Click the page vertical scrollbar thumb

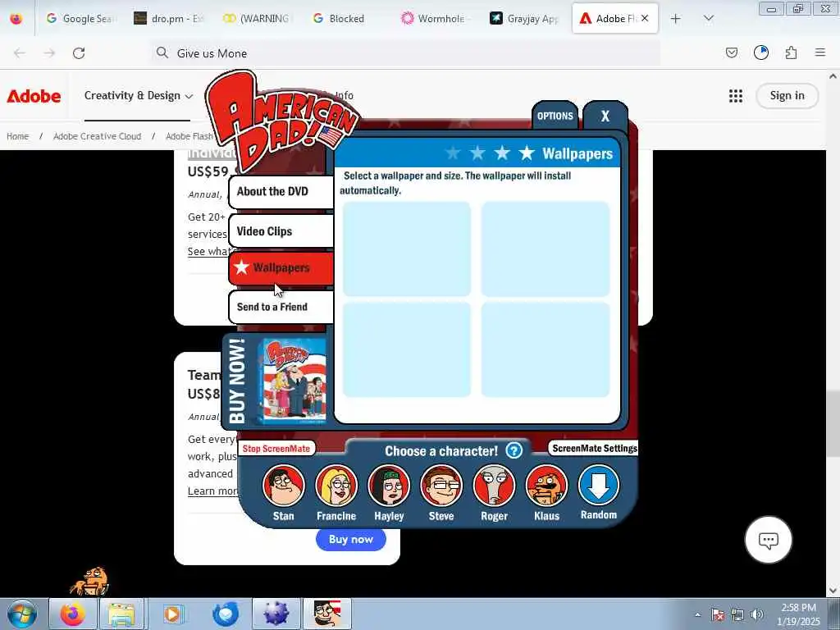point(833,424)
